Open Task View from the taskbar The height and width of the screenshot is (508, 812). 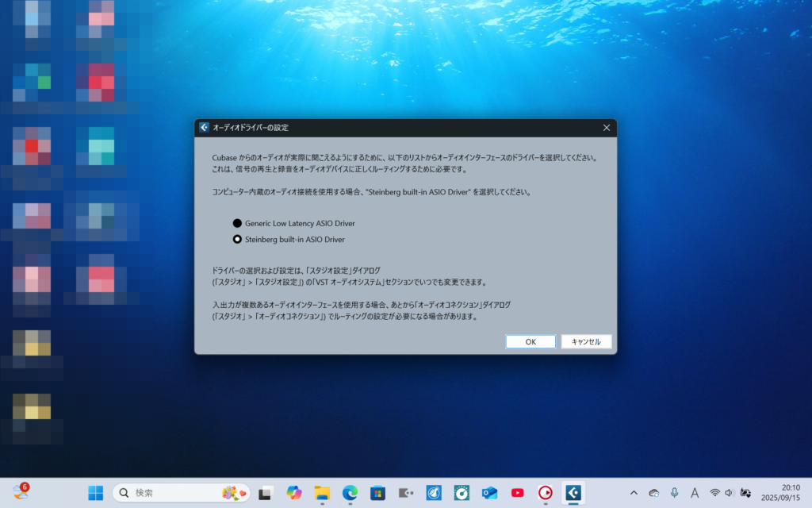(266, 493)
